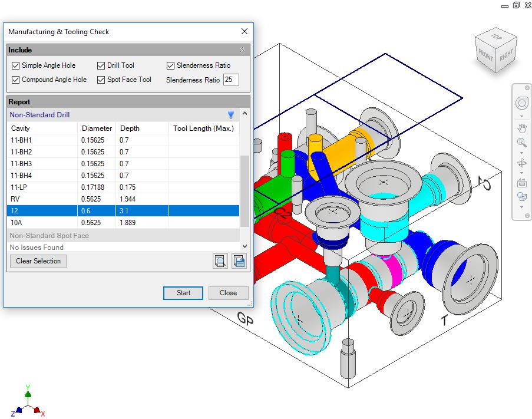Image resolution: width=532 pixels, height=419 pixels.
Task: Save the report with the disk icon
Action: point(239,261)
